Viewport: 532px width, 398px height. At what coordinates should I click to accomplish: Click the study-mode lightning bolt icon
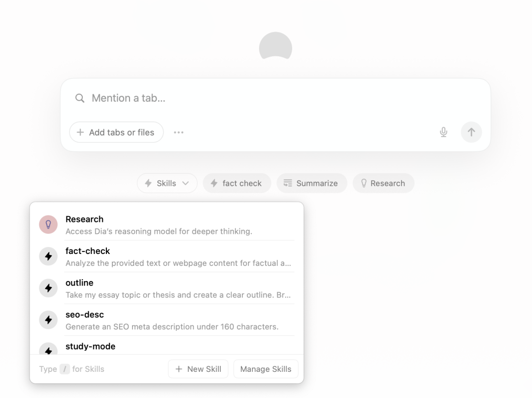[x=48, y=349]
